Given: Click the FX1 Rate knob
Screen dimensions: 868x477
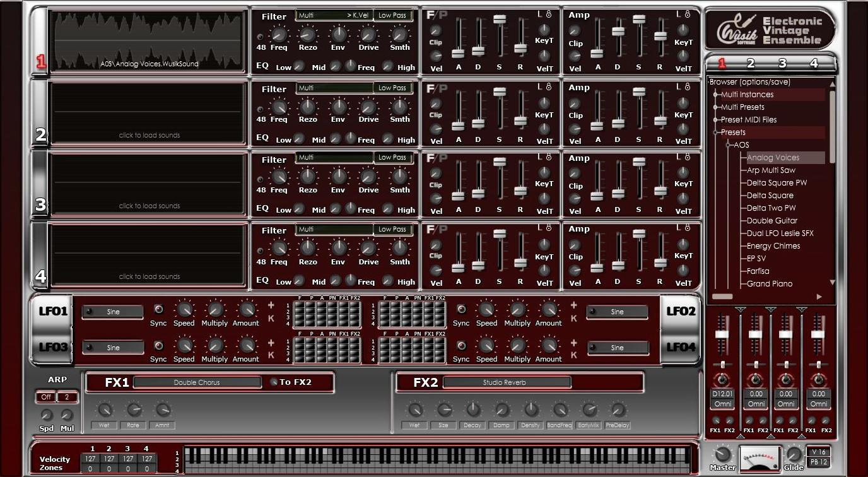Looking at the screenshot, I should pos(134,409).
